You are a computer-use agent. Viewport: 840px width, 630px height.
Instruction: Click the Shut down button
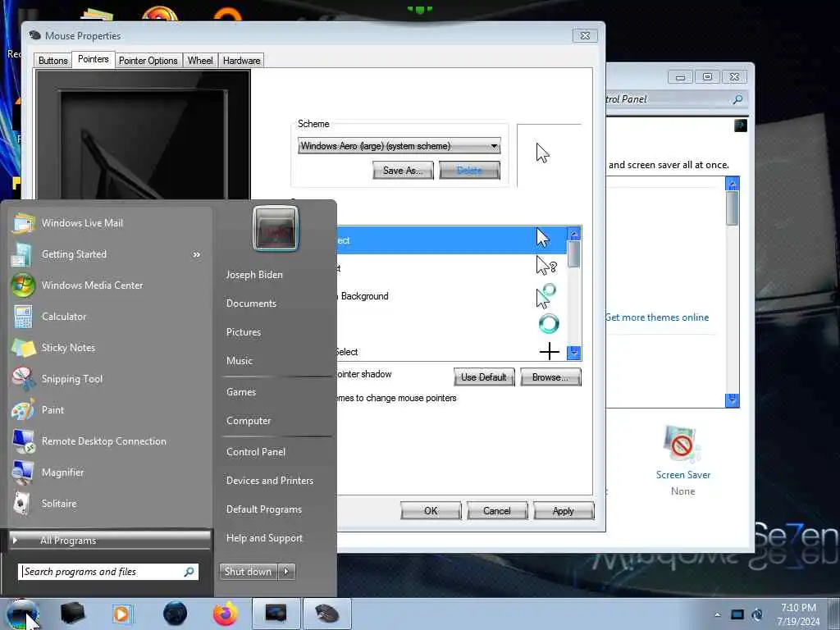point(249,572)
